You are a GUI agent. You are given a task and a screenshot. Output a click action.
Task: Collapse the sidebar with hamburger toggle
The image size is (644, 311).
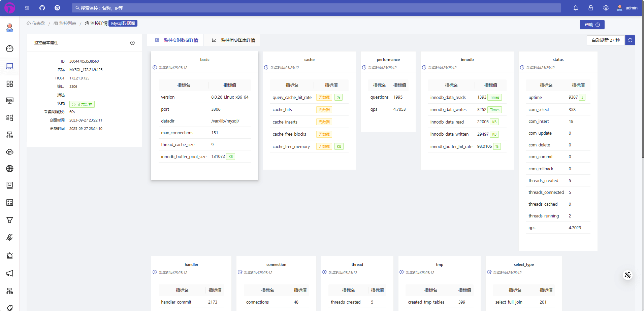click(27, 8)
